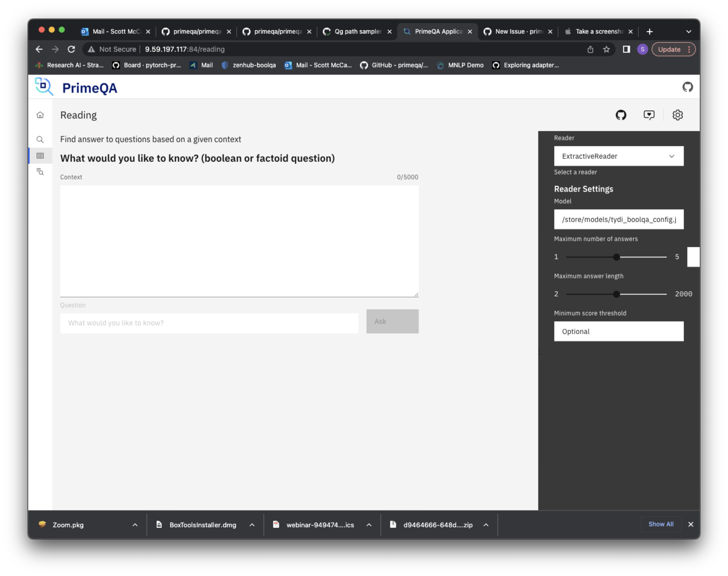This screenshot has height=576, width=728.
Task: Open Exploring adapter bookmark
Action: point(525,65)
